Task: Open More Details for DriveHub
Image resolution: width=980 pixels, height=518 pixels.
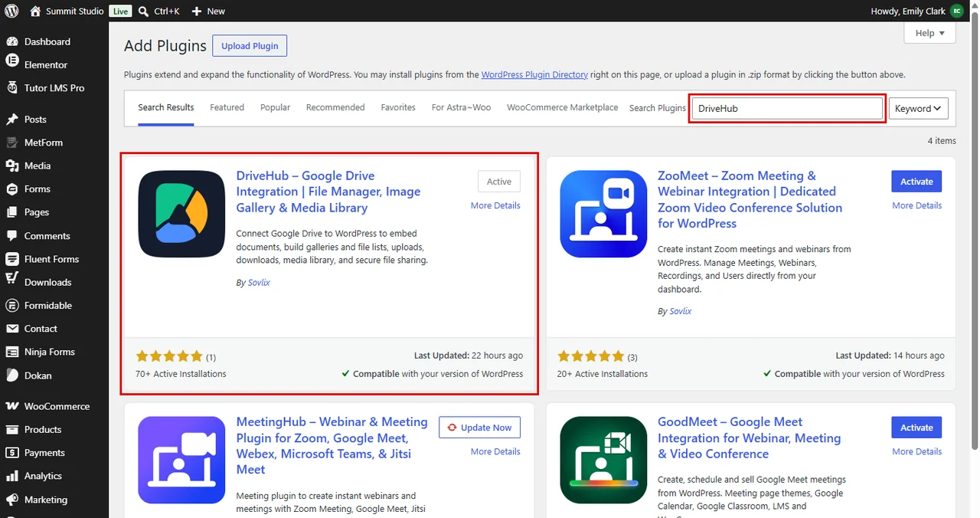Action: (x=495, y=205)
